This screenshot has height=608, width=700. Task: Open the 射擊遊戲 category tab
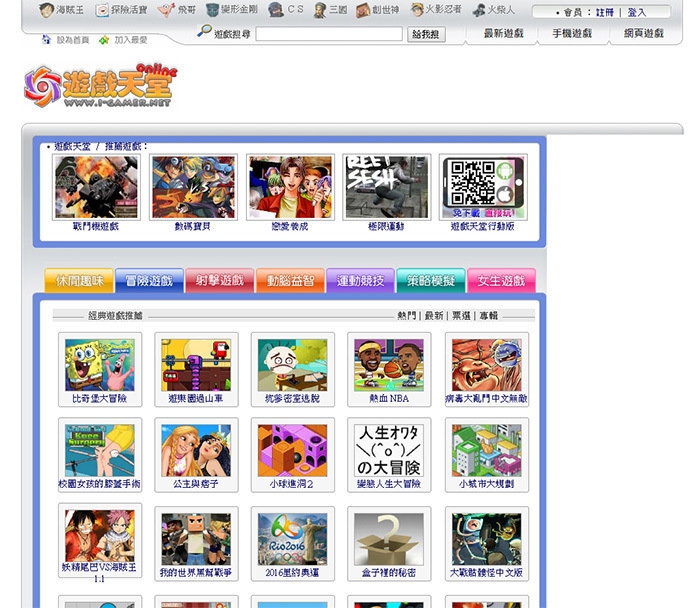(219, 281)
